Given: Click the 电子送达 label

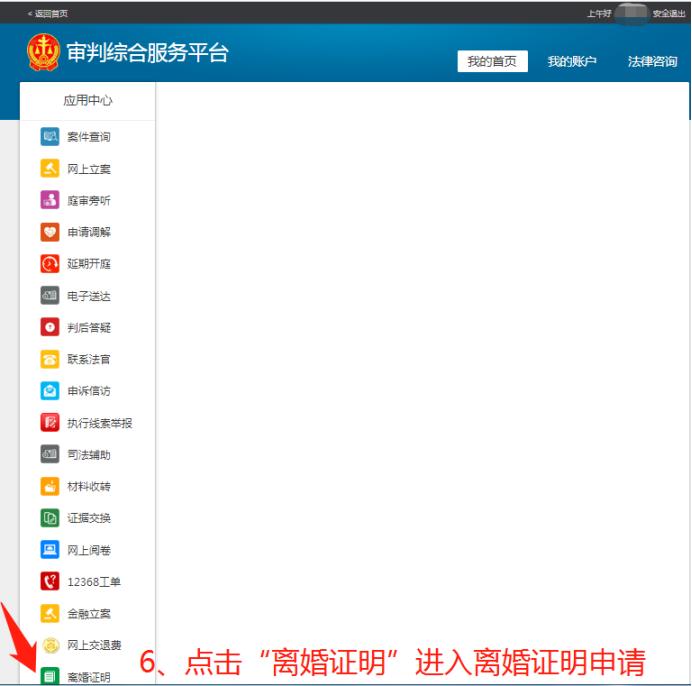Looking at the screenshot, I should click(89, 296).
